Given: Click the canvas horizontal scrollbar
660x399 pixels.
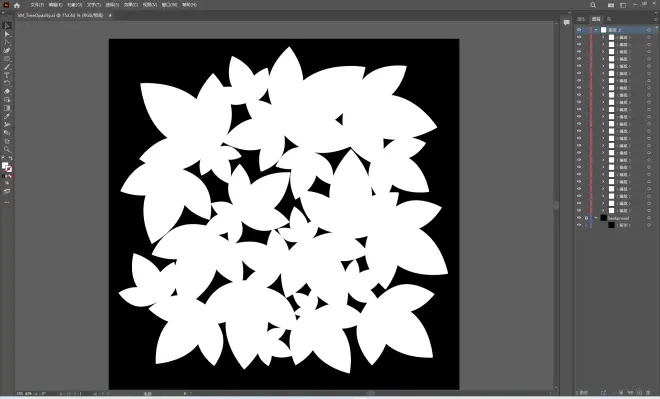Looking at the screenshot, I should 370,394.
